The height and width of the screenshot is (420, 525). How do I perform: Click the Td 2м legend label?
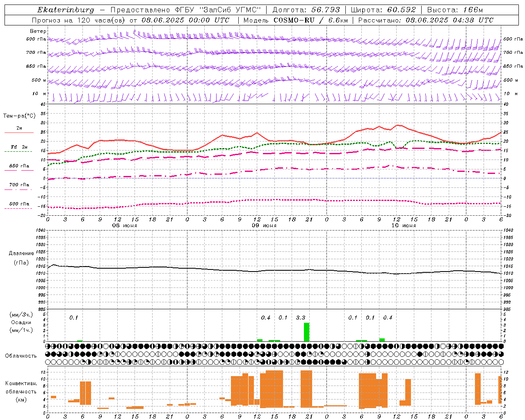point(19,147)
